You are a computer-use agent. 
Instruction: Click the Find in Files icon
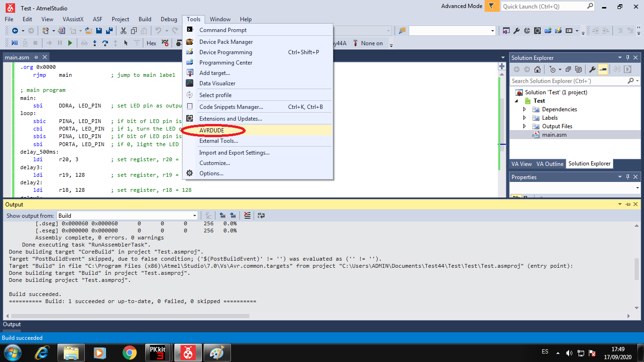[402, 31]
